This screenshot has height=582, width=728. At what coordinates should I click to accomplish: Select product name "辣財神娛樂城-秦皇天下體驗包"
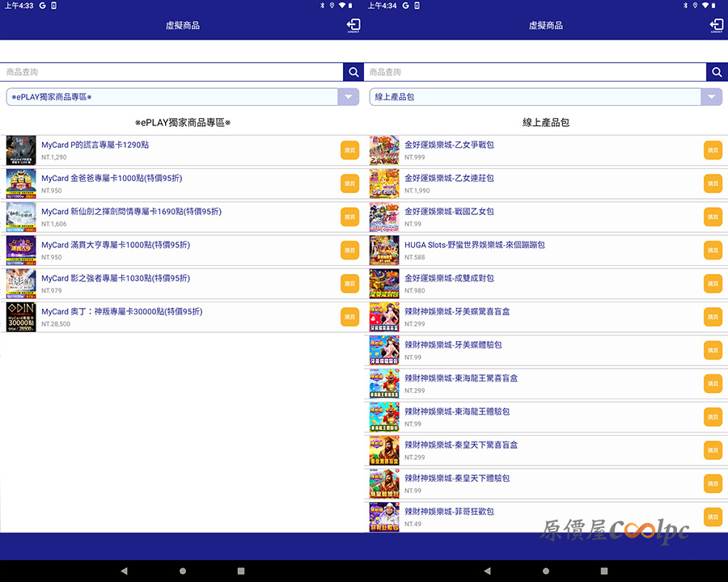point(457,479)
